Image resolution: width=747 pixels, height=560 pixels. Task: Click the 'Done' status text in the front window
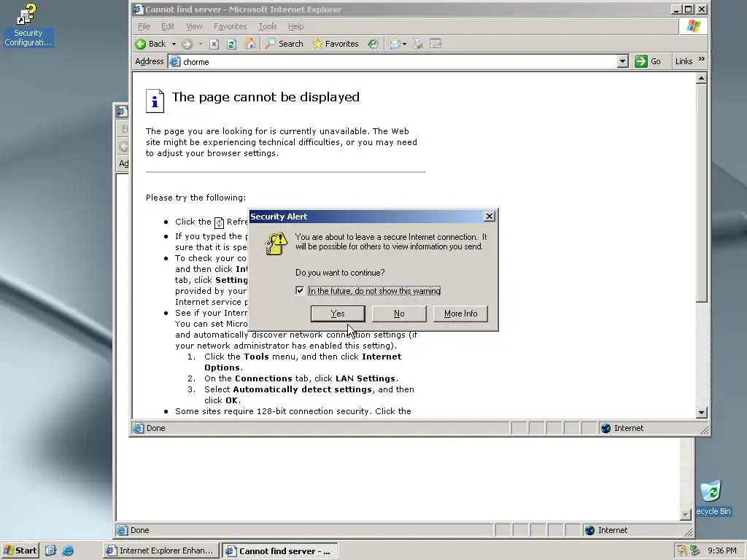coord(156,428)
